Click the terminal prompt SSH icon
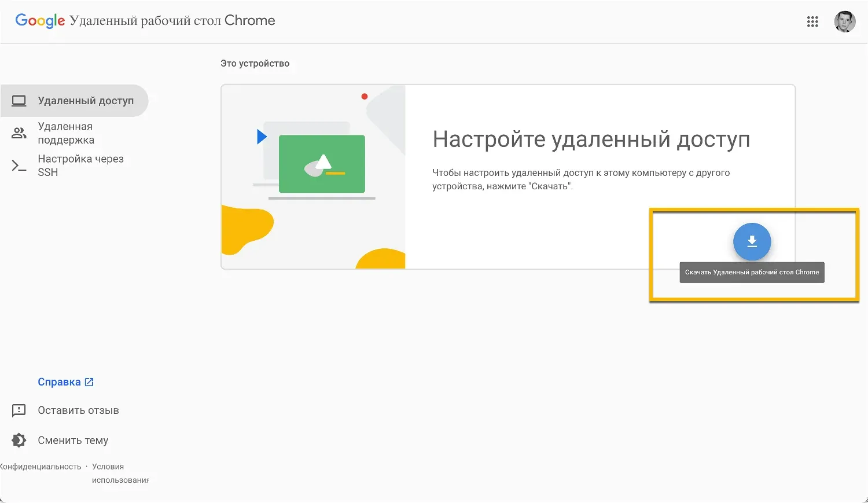 point(19,166)
